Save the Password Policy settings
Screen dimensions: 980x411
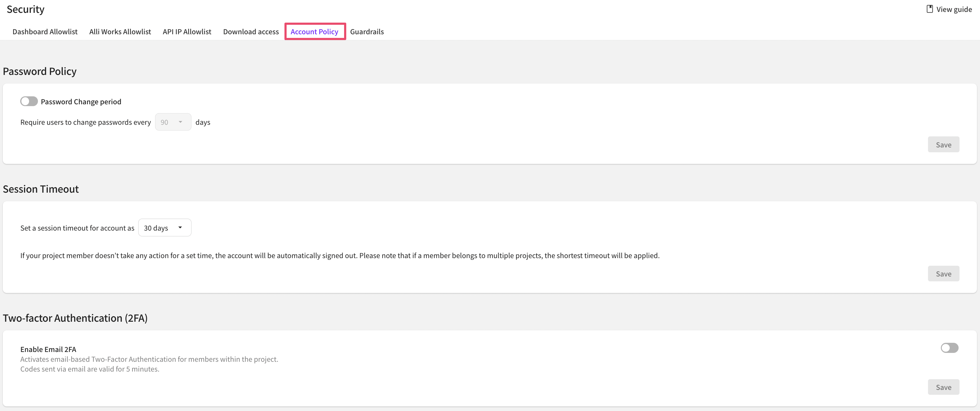pos(943,144)
